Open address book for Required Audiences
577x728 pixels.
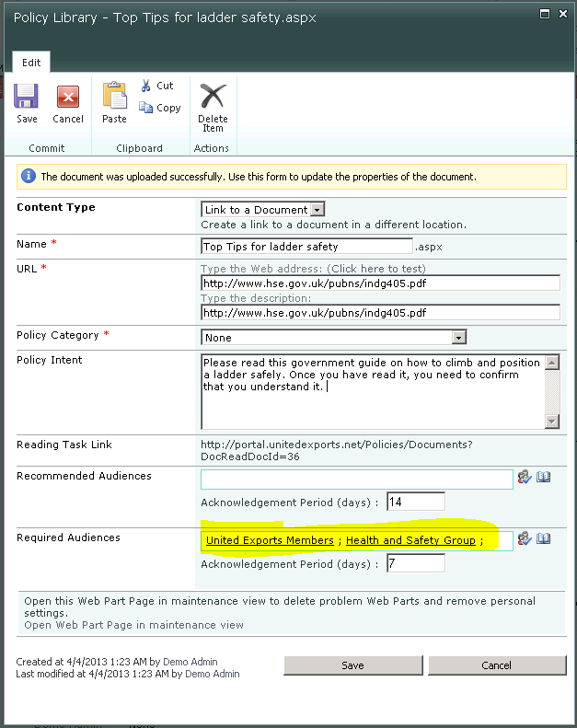click(543, 538)
